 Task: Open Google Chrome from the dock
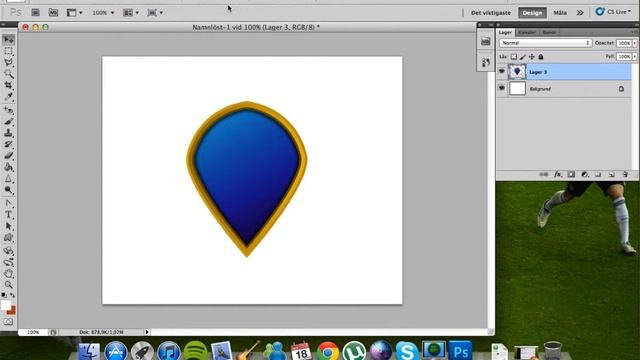[327, 351]
